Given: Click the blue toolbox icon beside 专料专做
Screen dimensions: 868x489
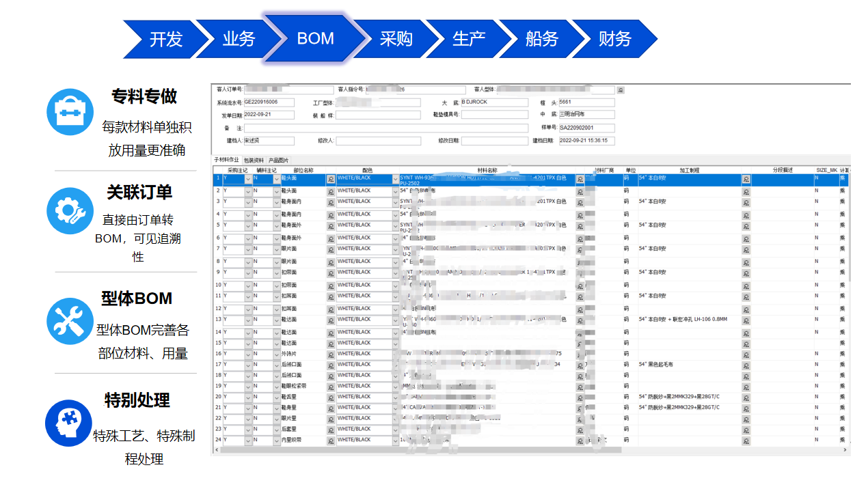Looking at the screenshot, I should [x=70, y=112].
